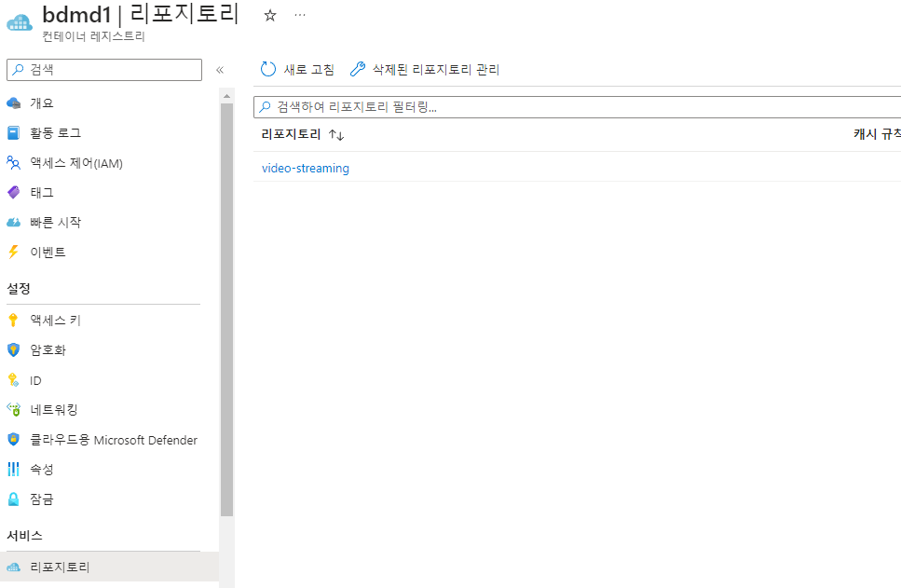Screen dimensions: 901x588
Task: Click the 서비스 section heading
Action: coord(25,536)
